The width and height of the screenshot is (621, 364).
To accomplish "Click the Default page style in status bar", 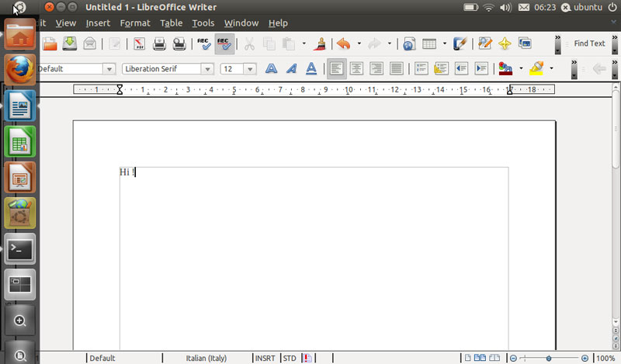I will click(102, 358).
